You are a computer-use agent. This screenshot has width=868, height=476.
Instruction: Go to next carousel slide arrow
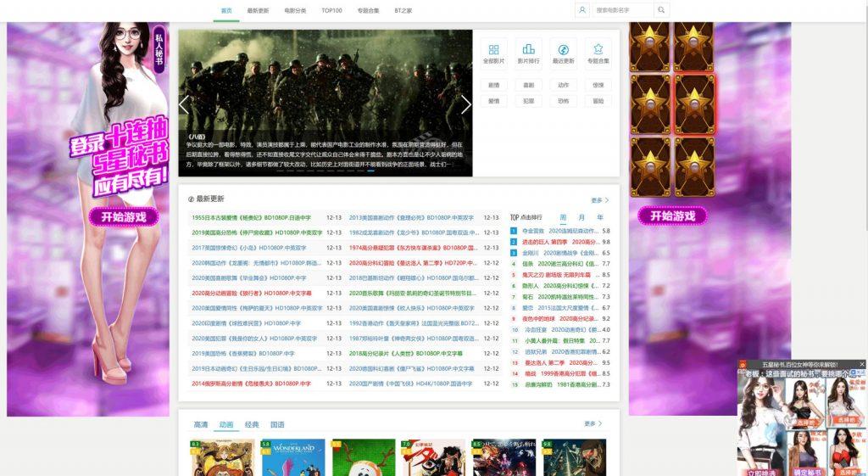pyautogui.click(x=465, y=104)
